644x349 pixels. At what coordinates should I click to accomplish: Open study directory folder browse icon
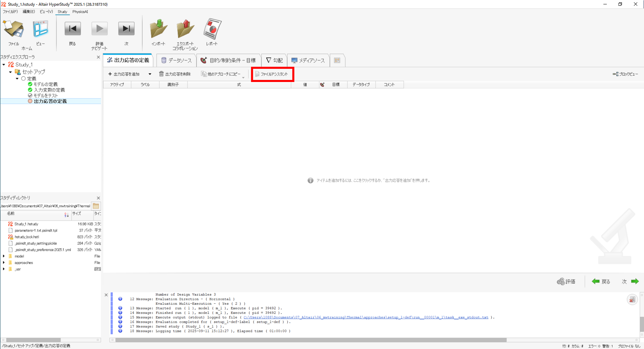[96, 206]
